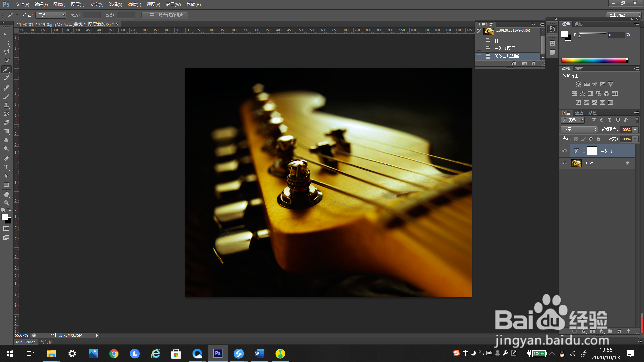644x362 pixels.
Task: Open the 样式 dropdown in options bar
Action: (51, 15)
